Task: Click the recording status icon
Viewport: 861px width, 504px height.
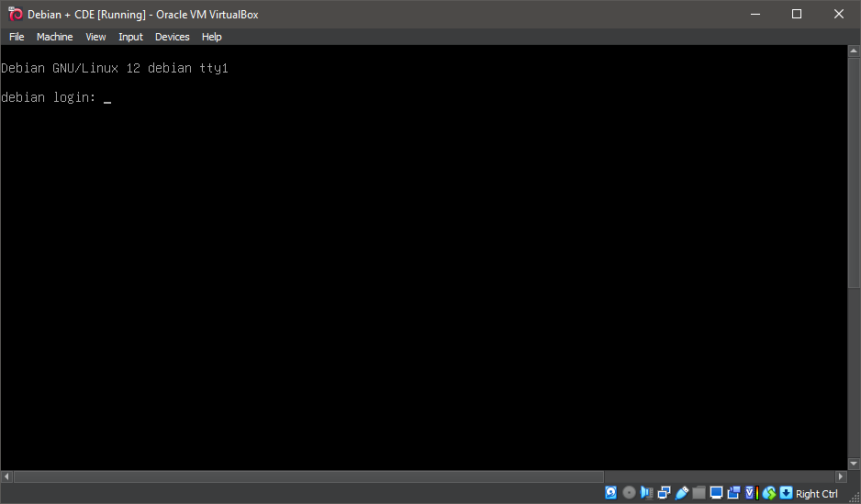Action: (x=733, y=493)
